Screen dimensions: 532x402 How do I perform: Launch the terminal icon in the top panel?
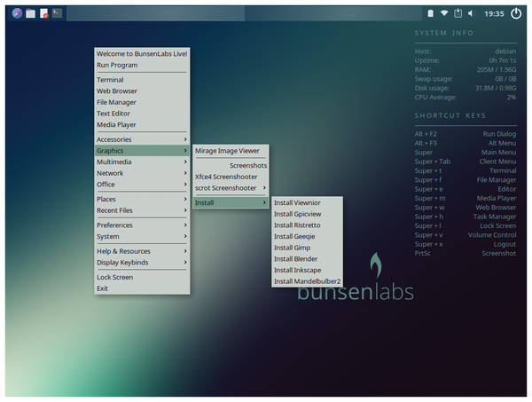(57, 13)
